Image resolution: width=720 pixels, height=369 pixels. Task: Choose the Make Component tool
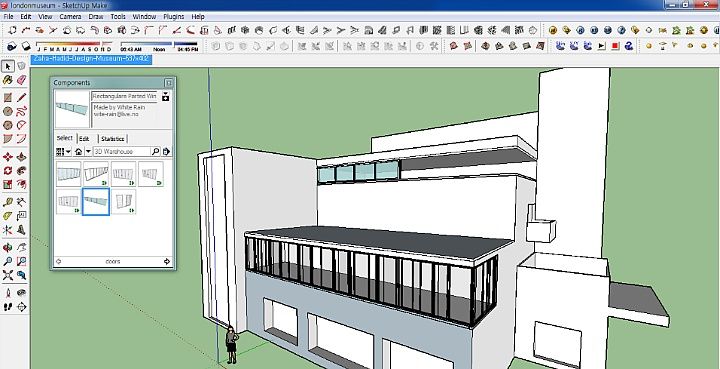[x=21, y=67]
